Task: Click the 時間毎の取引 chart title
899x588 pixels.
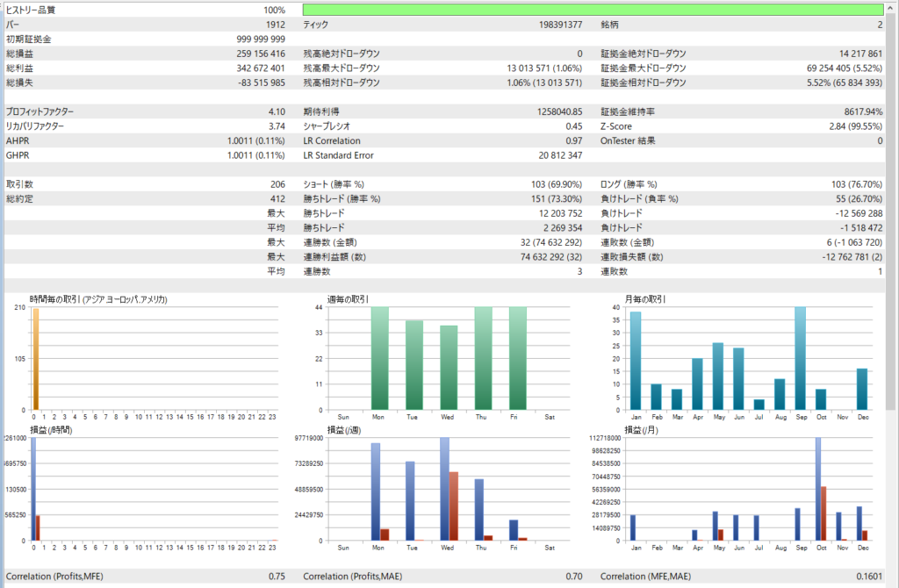Action: (x=98, y=299)
